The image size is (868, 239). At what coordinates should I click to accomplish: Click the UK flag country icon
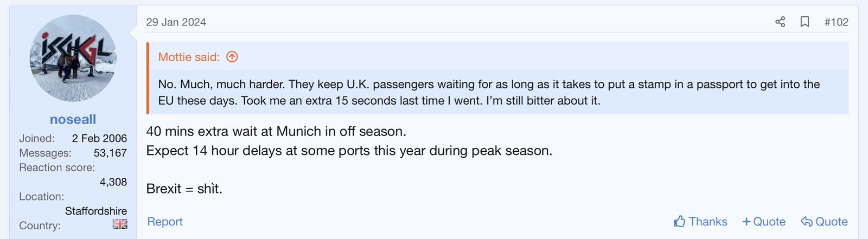point(120,224)
